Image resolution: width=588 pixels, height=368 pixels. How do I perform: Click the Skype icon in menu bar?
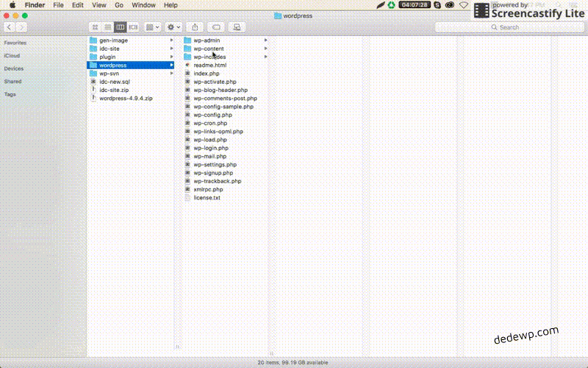(x=438, y=5)
